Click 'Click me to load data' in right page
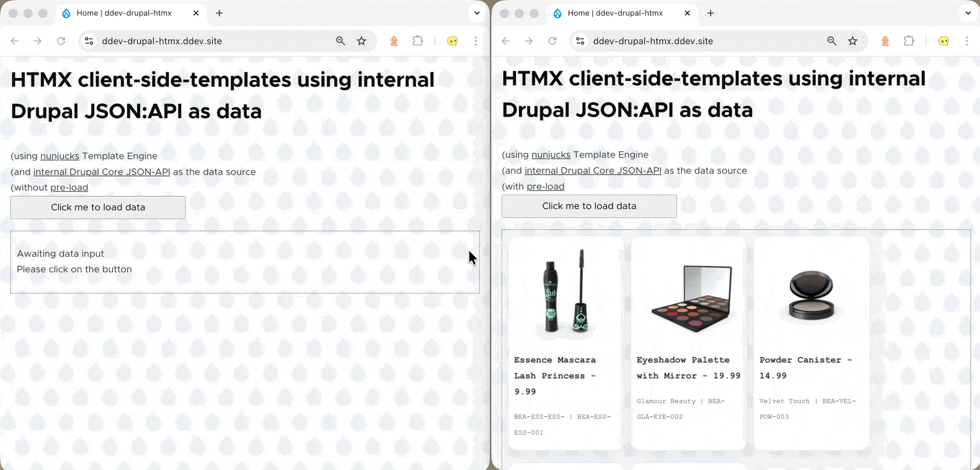The image size is (980, 470). [x=589, y=206]
